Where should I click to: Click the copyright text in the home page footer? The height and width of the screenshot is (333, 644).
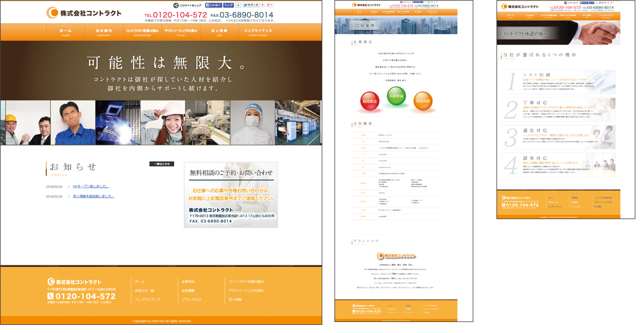(x=161, y=321)
